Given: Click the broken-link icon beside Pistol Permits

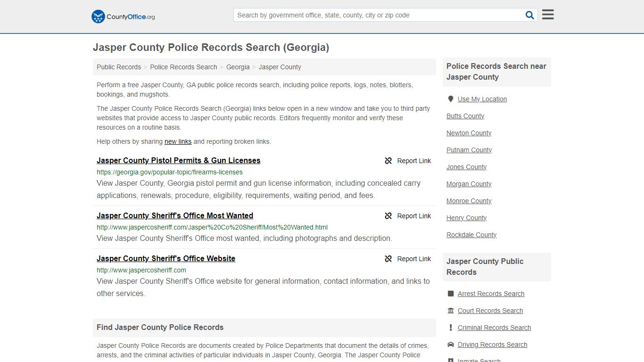Looking at the screenshot, I should (x=388, y=161).
